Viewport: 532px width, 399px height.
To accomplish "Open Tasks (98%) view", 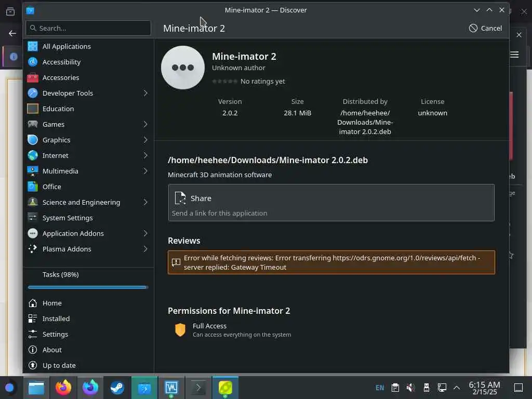I will (x=88, y=280).
